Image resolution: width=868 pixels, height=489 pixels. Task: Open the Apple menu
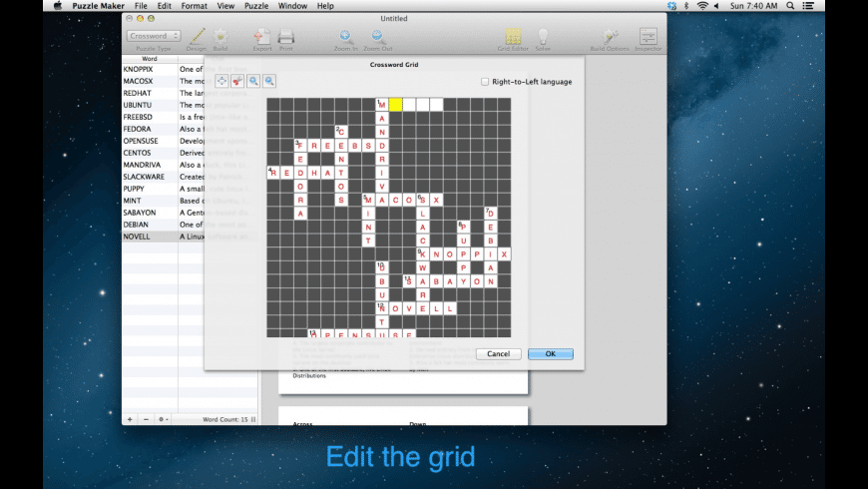(x=58, y=6)
